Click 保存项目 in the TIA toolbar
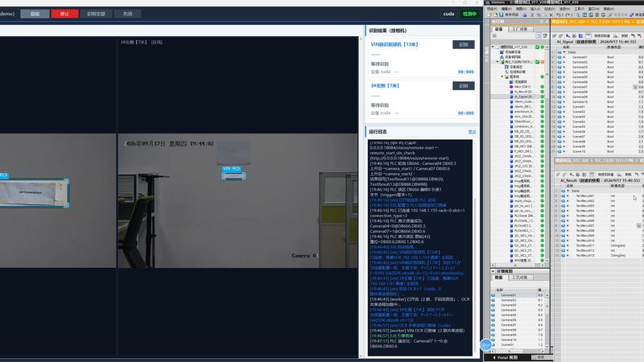Image resolution: width=644 pixels, height=362 pixels. [x=509, y=14]
